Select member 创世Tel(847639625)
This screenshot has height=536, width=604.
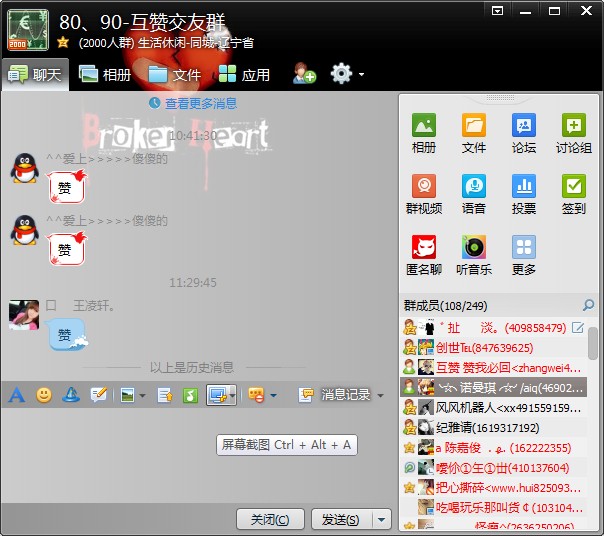coord(494,348)
